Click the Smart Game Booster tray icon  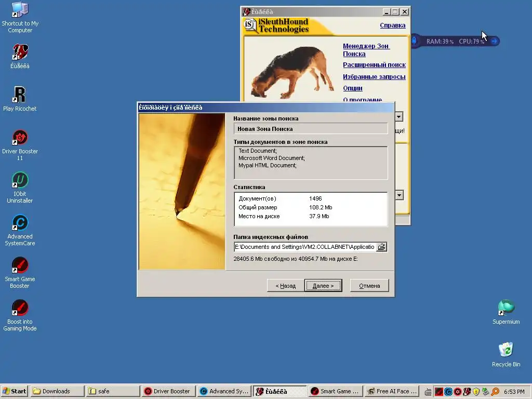tap(438, 392)
